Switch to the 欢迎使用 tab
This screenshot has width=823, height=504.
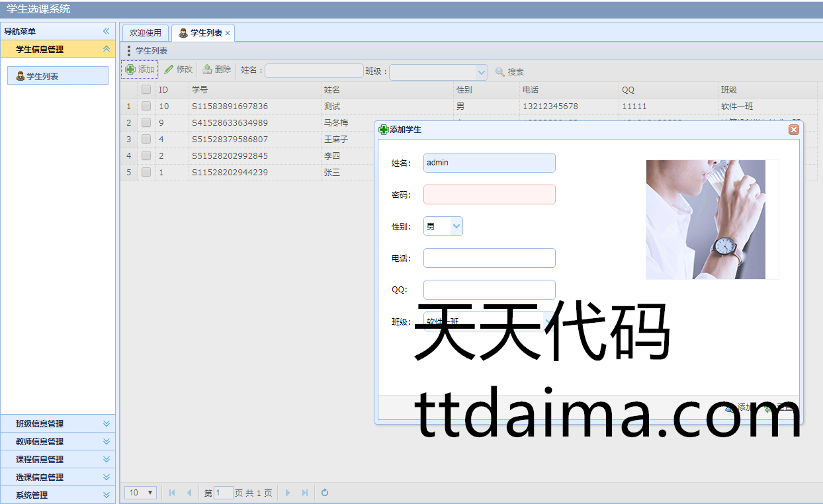[145, 32]
